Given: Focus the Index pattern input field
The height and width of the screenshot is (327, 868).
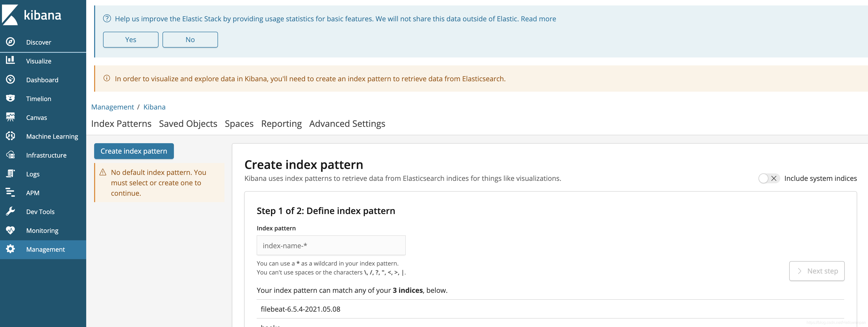Looking at the screenshot, I should point(331,245).
